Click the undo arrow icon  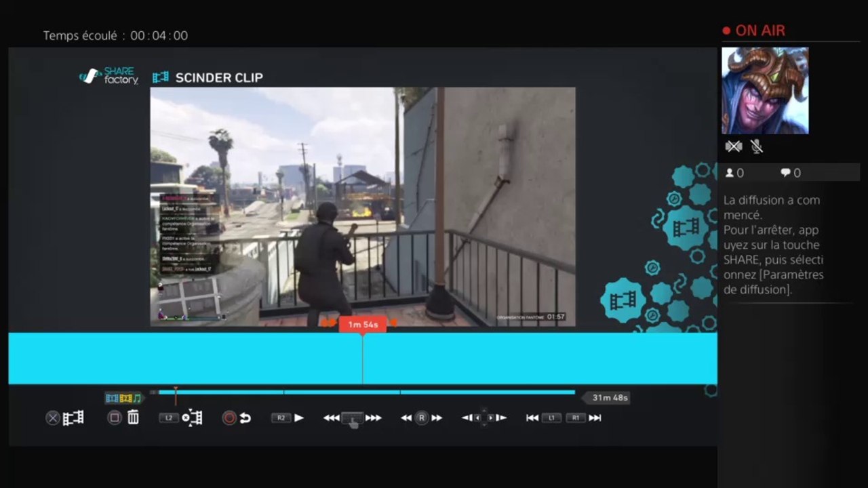(x=245, y=418)
